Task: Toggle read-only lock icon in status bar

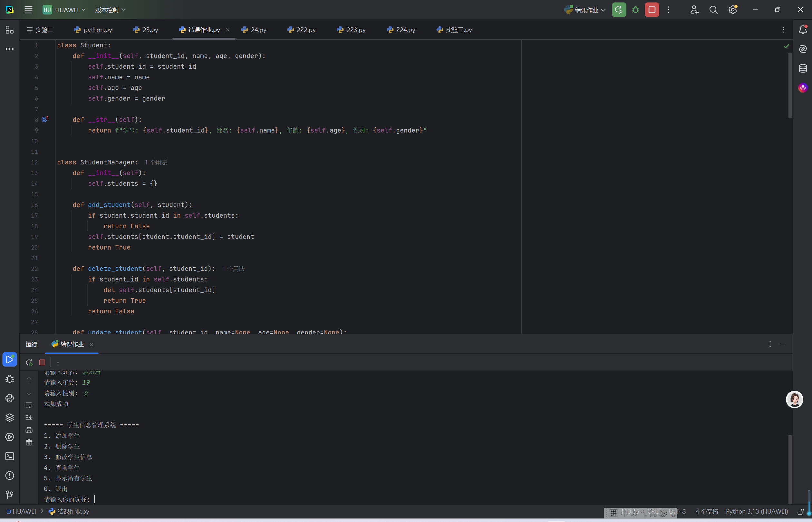Action: coord(800,511)
